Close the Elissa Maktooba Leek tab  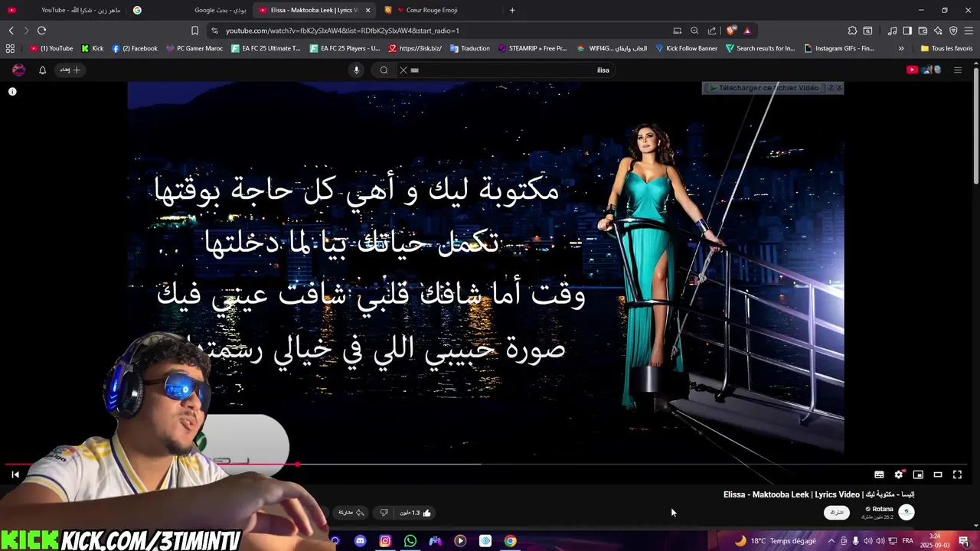tap(367, 10)
